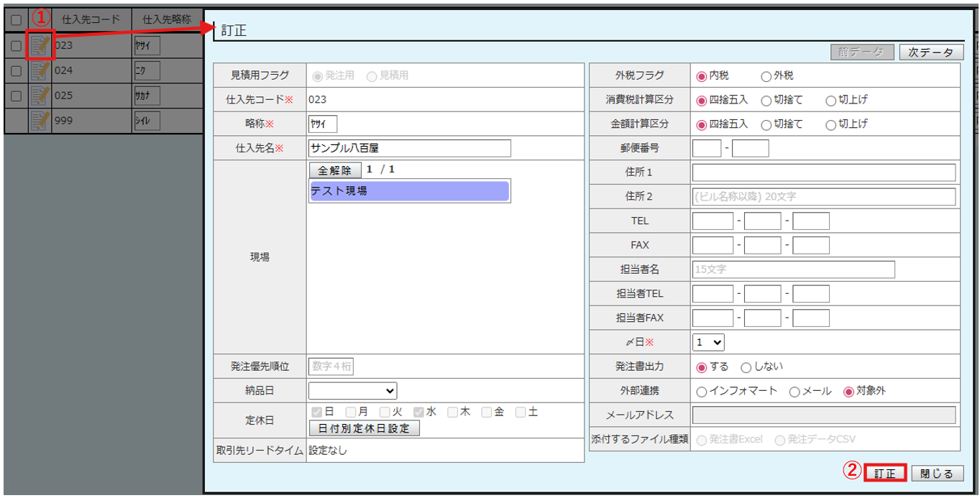Toggle the select-all checkbox in table header
Viewport: 980px width, 498px height.
pyautogui.click(x=16, y=20)
